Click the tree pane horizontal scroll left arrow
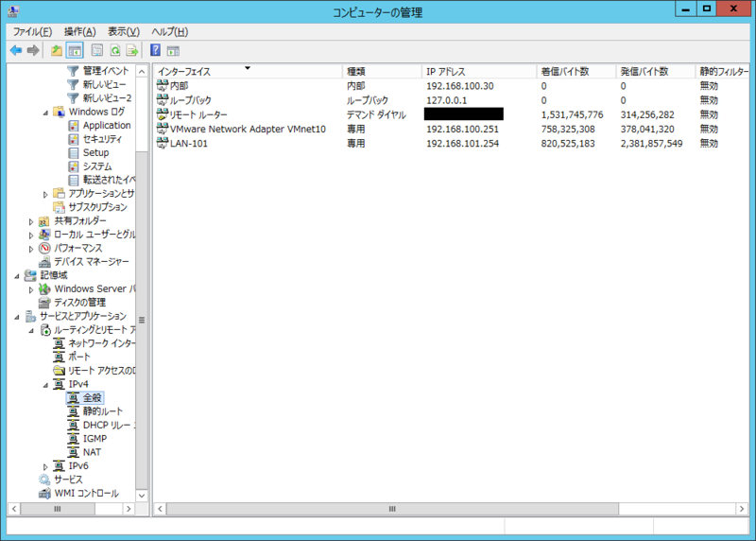 tap(14, 509)
